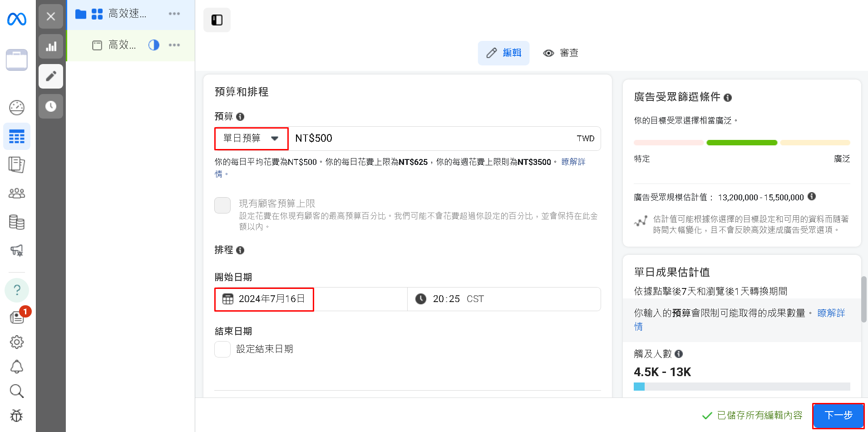
Task: Open the 瞭解詳情 link under the budget text
Action: pyautogui.click(x=573, y=162)
